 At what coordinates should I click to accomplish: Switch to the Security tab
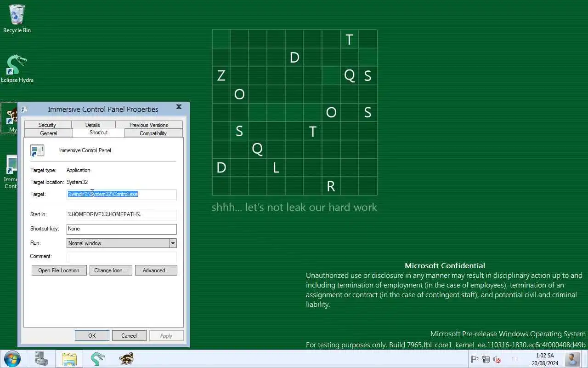click(47, 125)
